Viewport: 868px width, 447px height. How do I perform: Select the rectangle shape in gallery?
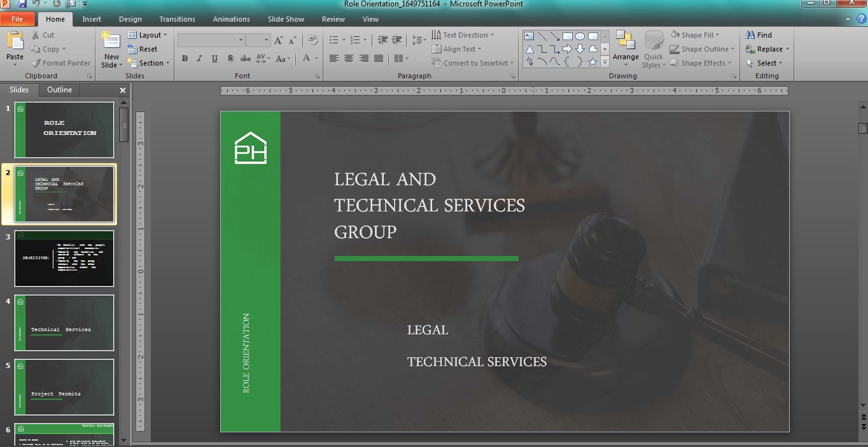(x=567, y=36)
